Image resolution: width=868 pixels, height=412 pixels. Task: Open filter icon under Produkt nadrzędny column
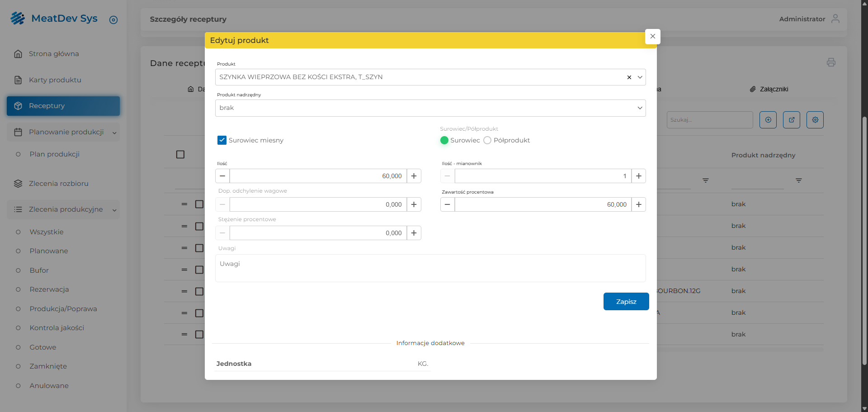(798, 180)
